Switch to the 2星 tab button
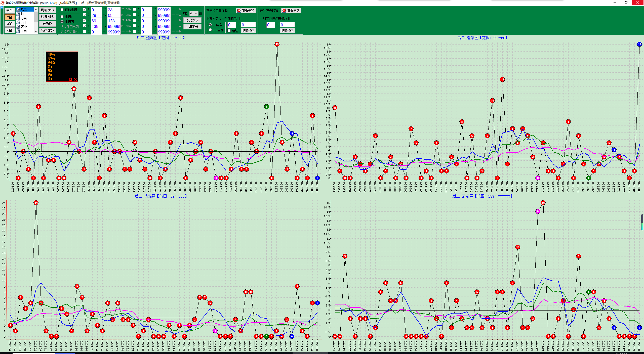Screen dimensions: 644x354 [10, 17]
